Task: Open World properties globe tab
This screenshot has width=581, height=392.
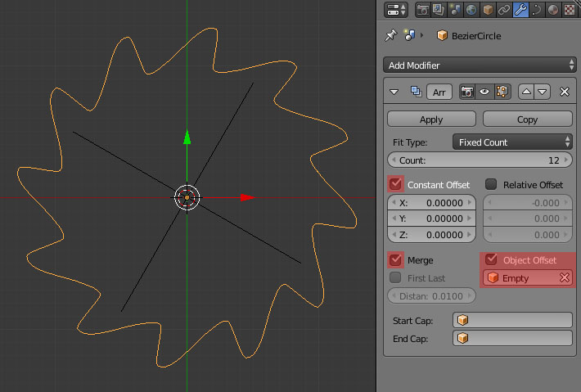Action: pos(471,10)
